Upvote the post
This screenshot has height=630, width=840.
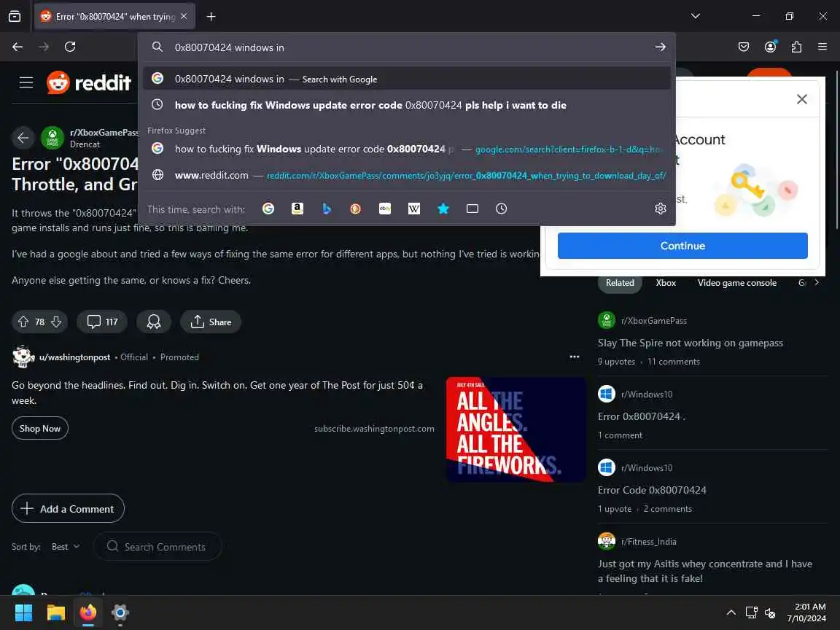coord(23,322)
